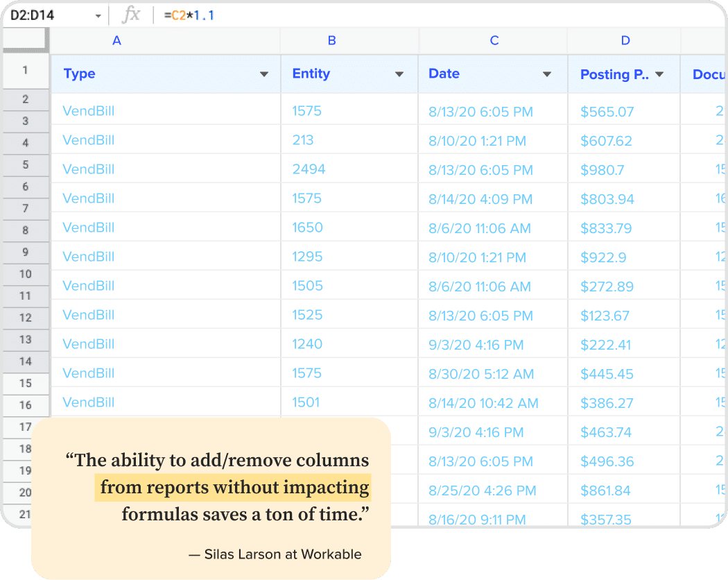
Task: Click the $861.84 posting cell
Action: click(x=605, y=491)
